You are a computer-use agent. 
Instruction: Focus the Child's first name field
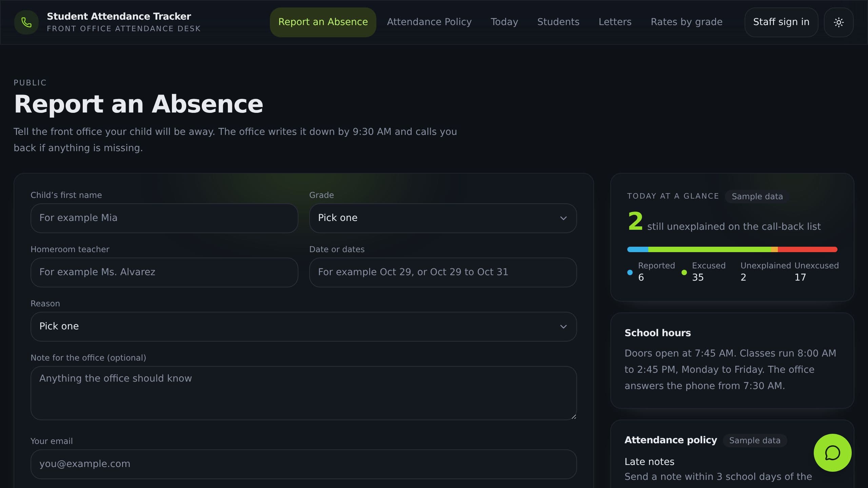coord(164,218)
